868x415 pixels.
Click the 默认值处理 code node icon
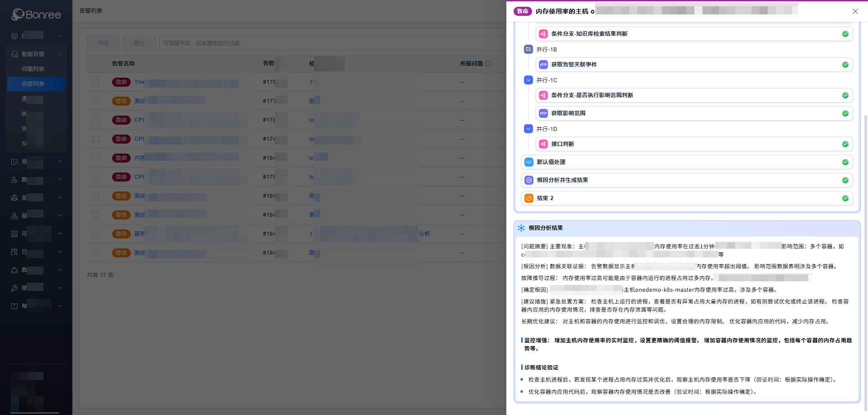click(528, 162)
